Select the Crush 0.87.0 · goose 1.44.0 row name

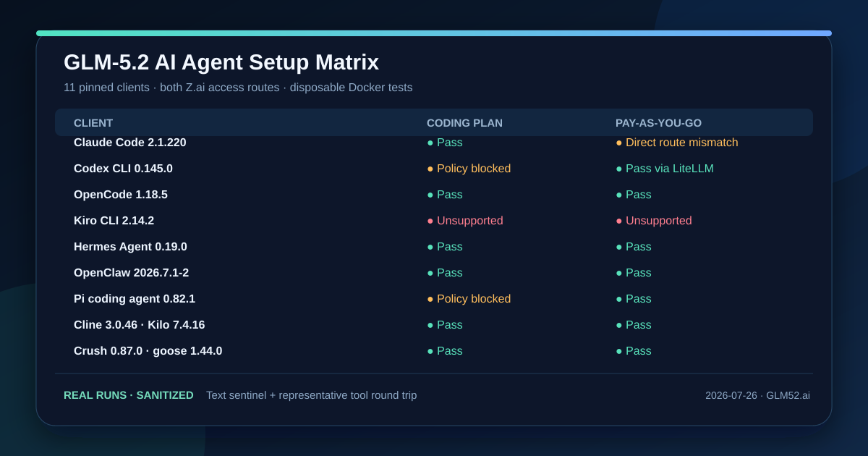click(x=148, y=351)
